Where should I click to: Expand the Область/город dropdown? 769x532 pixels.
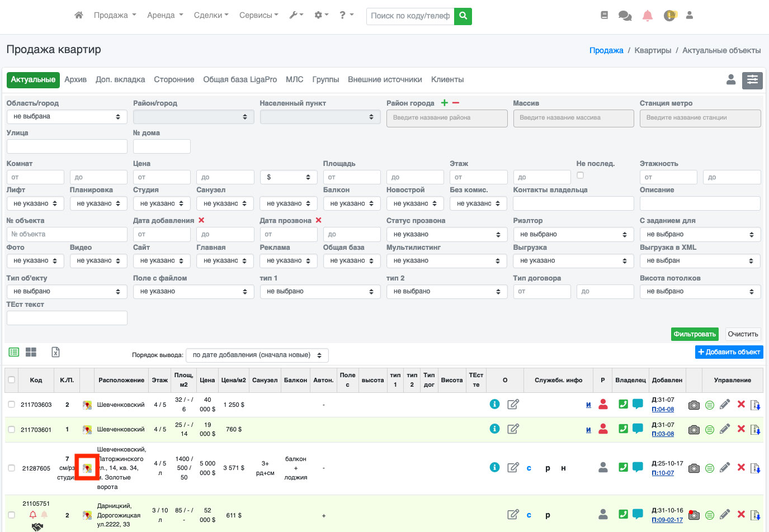[x=67, y=117]
